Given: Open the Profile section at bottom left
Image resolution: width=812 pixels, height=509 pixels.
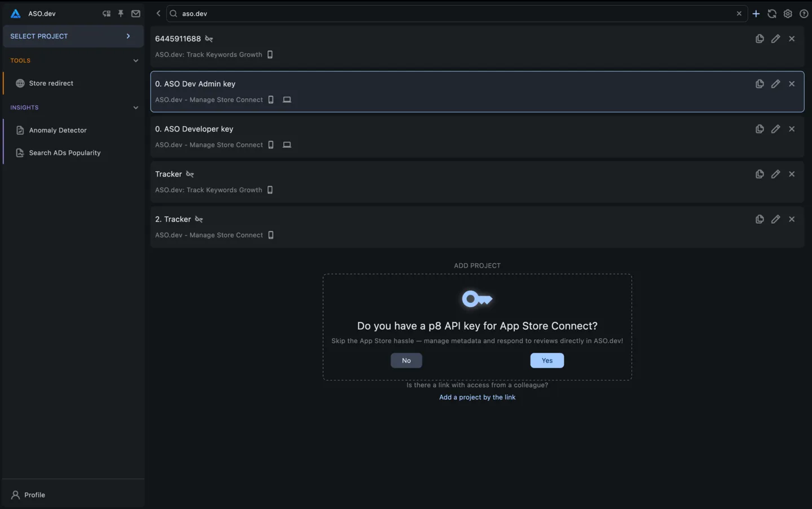Looking at the screenshot, I should click(x=33, y=494).
